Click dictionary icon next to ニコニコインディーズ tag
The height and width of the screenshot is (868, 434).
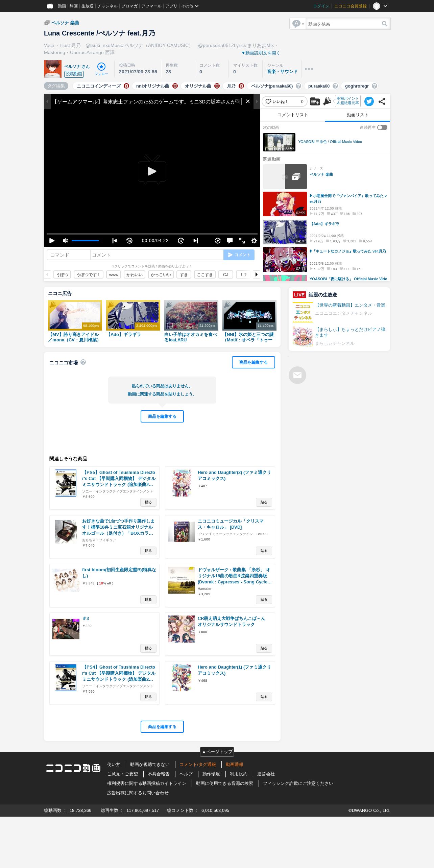[126, 86]
